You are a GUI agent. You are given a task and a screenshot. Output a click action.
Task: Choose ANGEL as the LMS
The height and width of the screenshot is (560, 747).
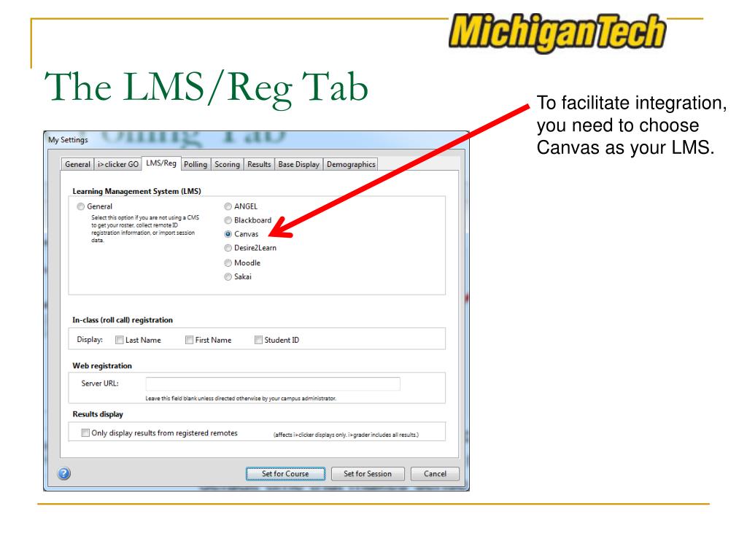point(228,206)
